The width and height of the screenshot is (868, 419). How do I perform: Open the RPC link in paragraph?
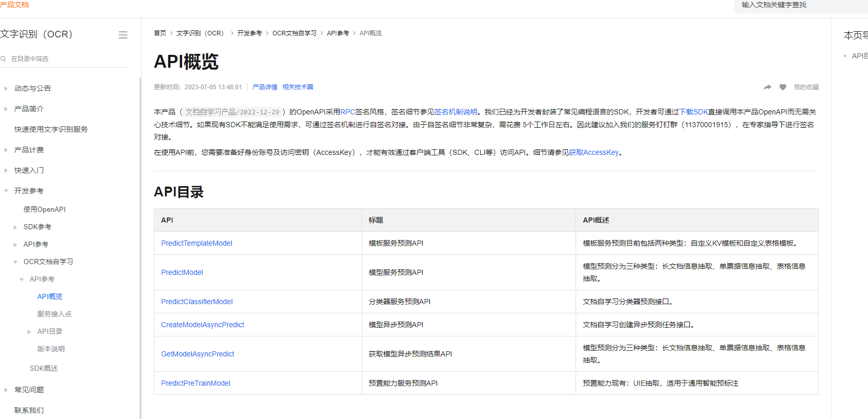348,112
